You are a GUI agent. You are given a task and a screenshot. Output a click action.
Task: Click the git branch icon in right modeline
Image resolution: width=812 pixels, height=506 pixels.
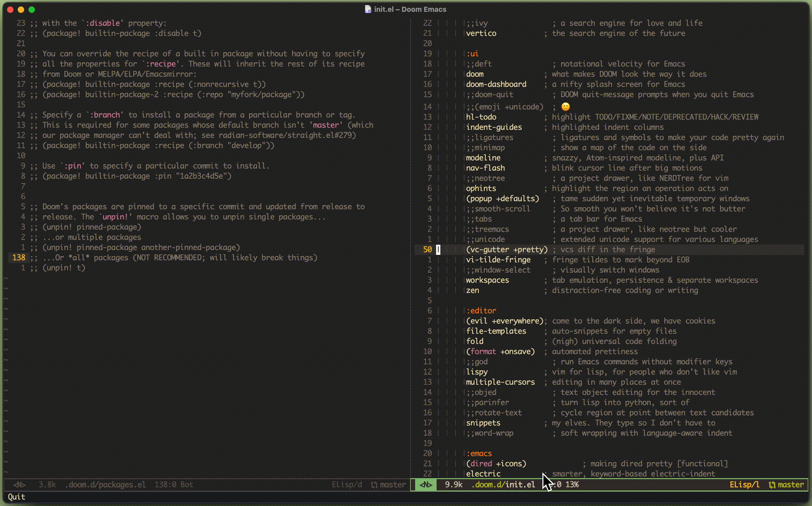point(772,484)
